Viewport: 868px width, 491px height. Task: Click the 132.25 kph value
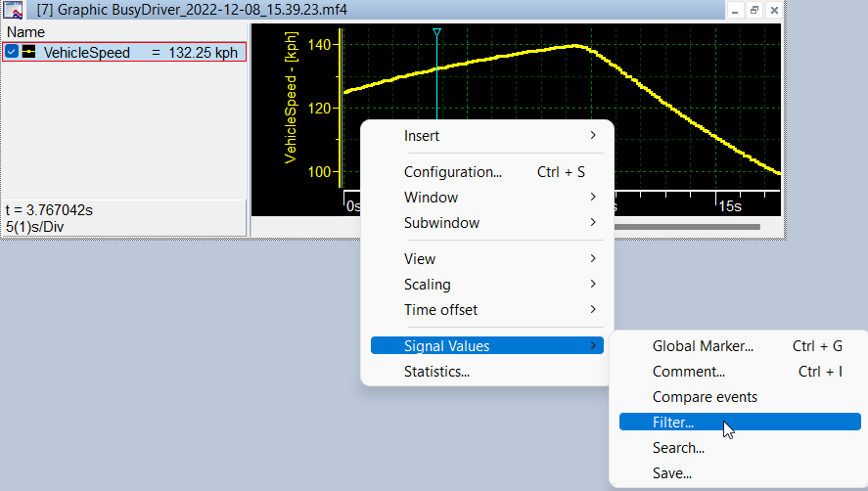coord(204,53)
